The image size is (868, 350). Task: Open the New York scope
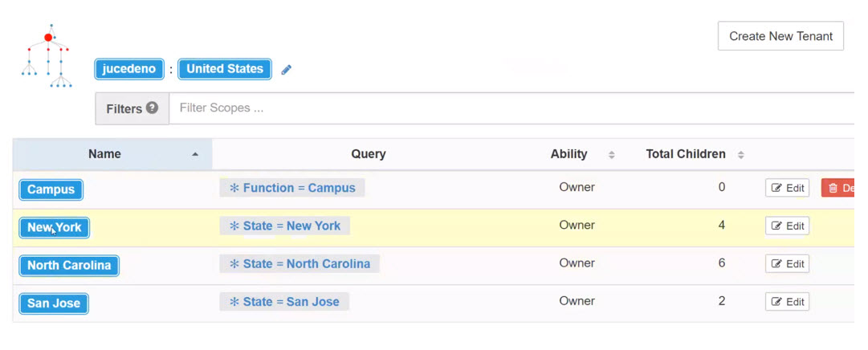(55, 228)
